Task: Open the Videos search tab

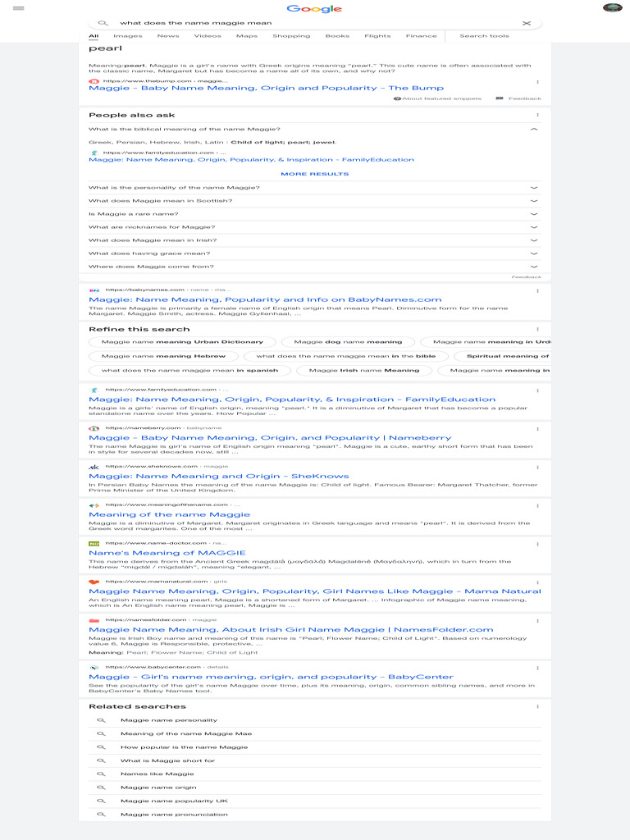Action: coord(208,36)
